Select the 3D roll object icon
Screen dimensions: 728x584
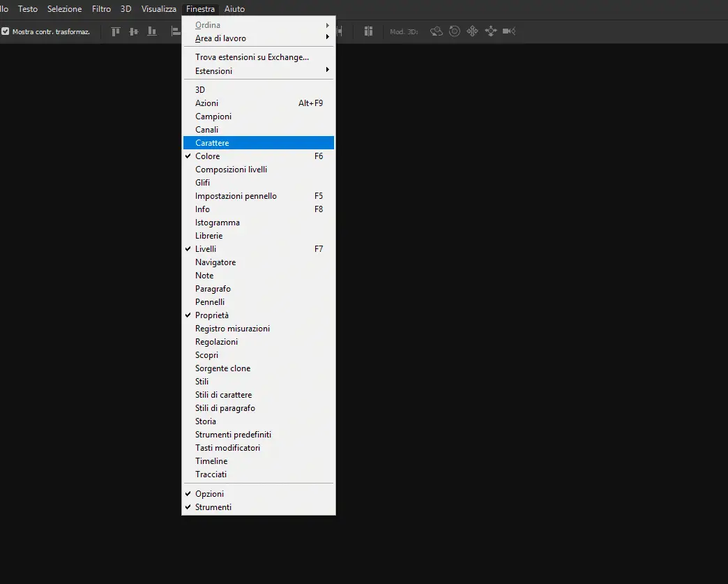[x=455, y=31]
